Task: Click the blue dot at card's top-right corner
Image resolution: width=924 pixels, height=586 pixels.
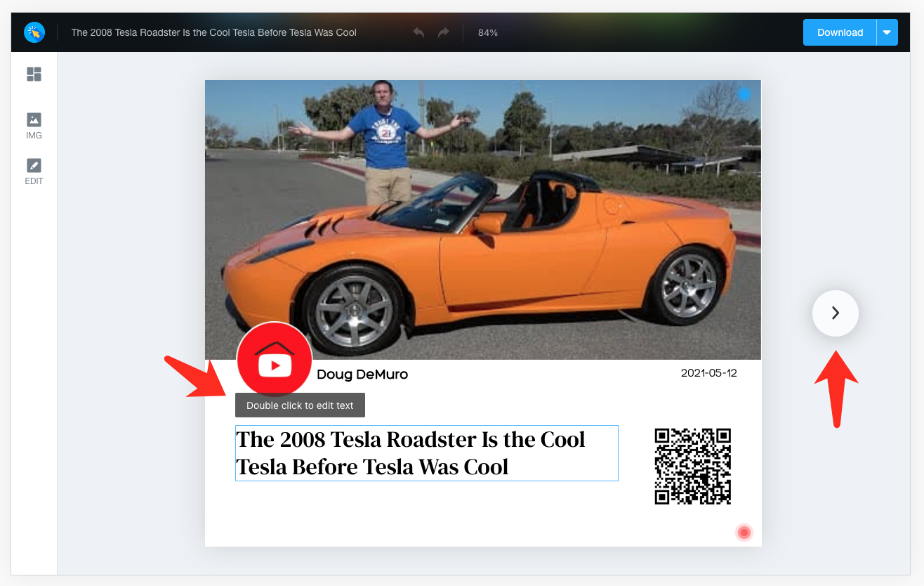Action: click(x=744, y=94)
